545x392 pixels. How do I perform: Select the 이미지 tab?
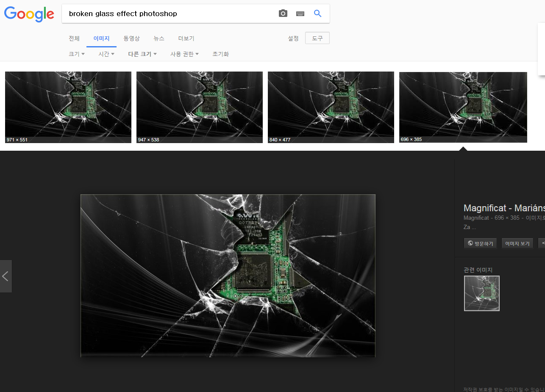101,39
